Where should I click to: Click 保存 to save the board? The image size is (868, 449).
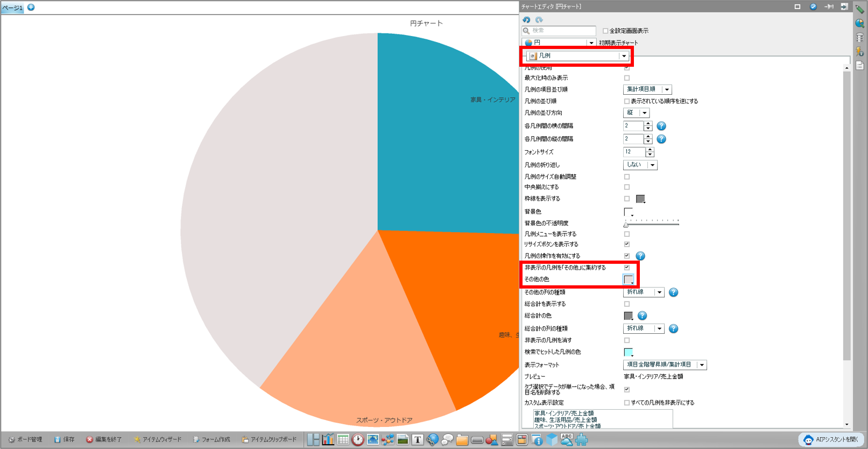(64, 440)
